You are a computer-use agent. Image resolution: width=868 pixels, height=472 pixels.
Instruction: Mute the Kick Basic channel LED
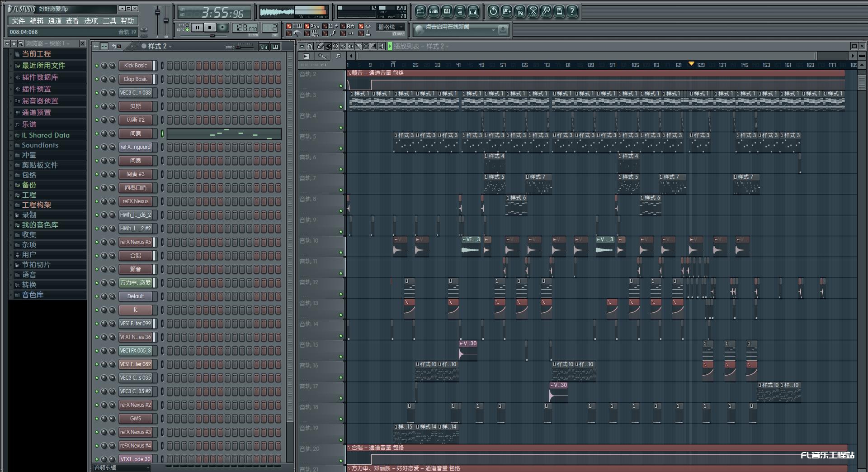coord(96,66)
